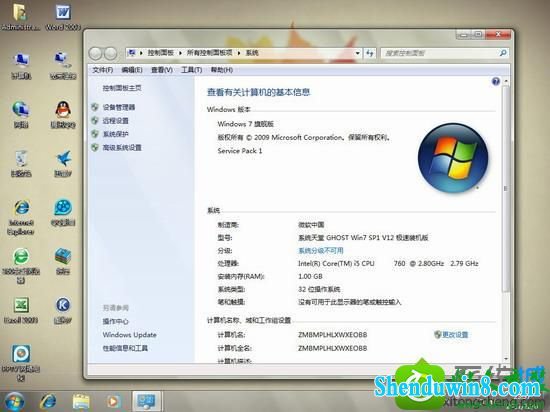
Task: Click the scrollbar down arrow
Action: (506, 358)
